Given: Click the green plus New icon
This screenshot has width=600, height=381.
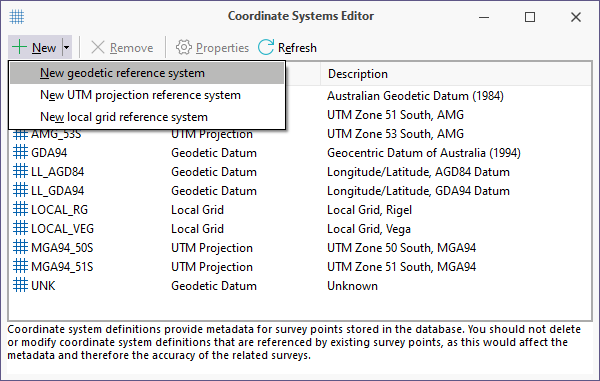Looking at the screenshot, I should pyautogui.click(x=19, y=47).
